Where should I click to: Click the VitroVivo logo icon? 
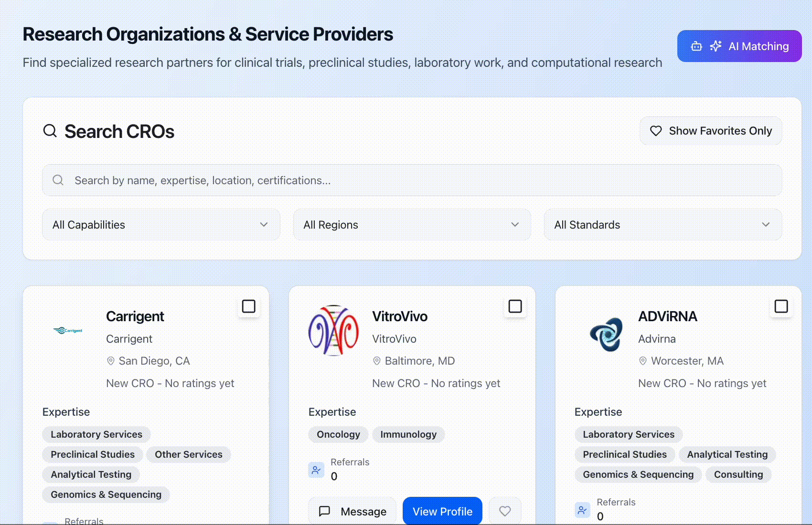[333, 331]
